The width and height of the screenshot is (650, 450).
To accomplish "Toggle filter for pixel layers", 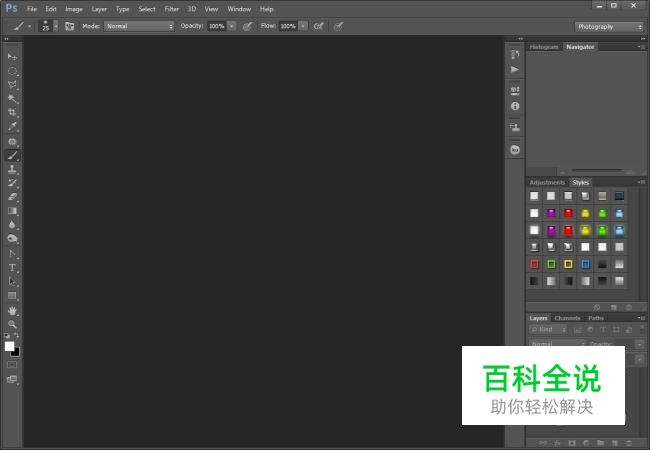I will 577,329.
